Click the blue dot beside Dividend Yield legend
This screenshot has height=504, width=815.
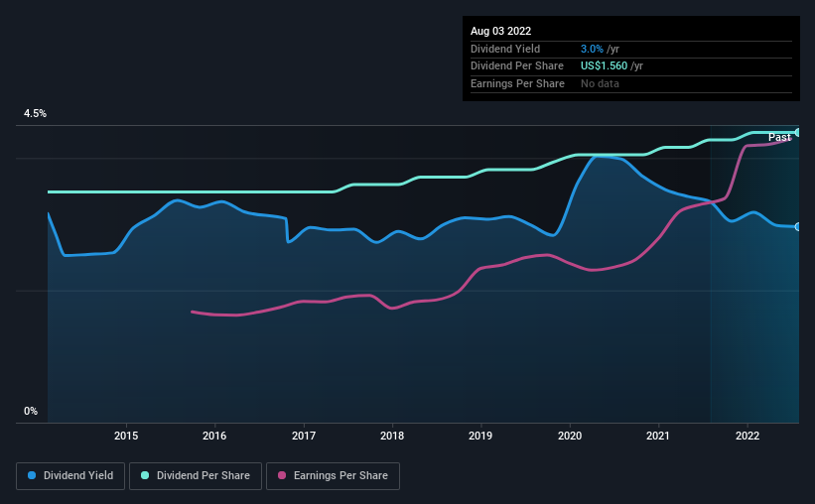coord(32,476)
